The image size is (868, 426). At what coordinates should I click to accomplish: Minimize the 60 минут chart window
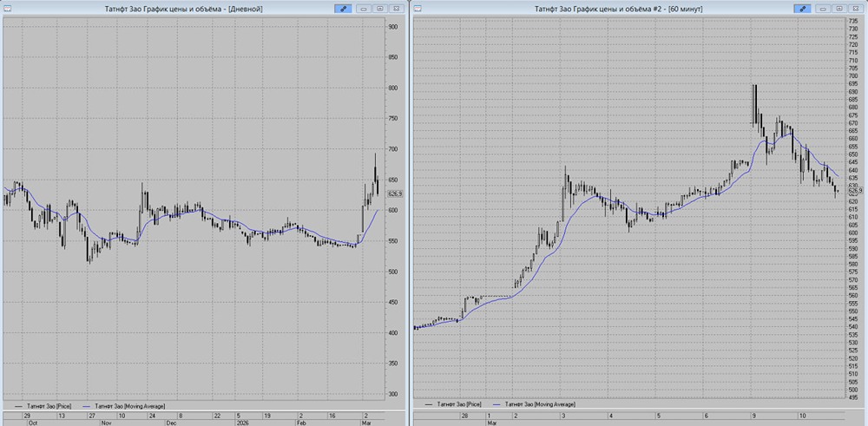pyautogui.click(x=824, y=9)
